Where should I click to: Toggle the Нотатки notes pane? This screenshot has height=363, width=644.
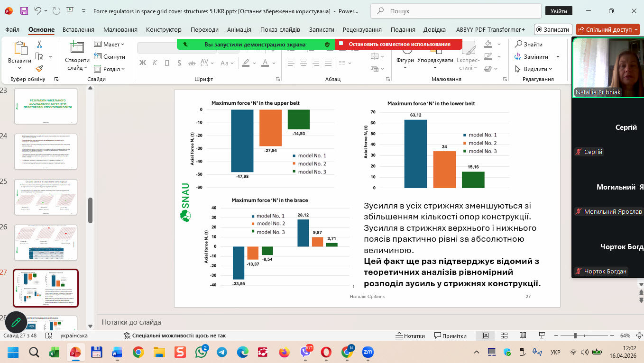pos(410,336)
